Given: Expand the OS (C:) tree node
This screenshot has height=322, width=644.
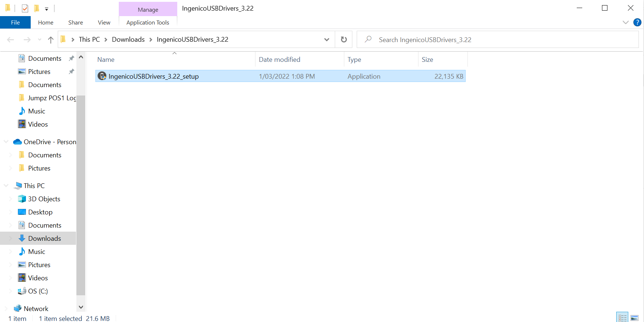Looking at the screenshot, I should (11, 291).
